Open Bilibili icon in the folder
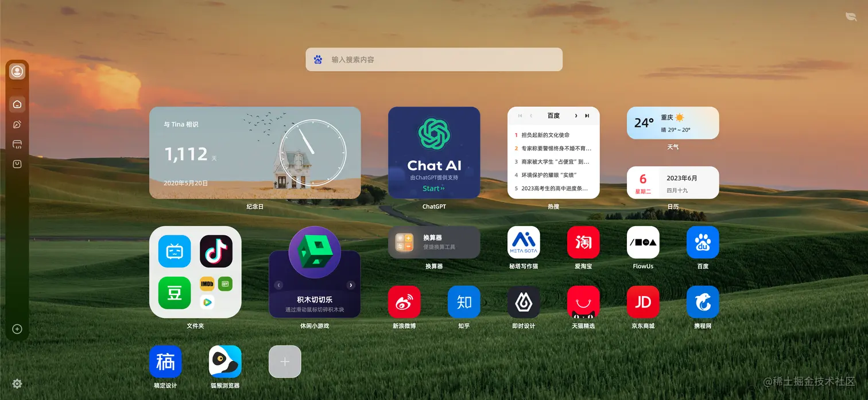The image size is (868, 400). click(x=175, y=251)
